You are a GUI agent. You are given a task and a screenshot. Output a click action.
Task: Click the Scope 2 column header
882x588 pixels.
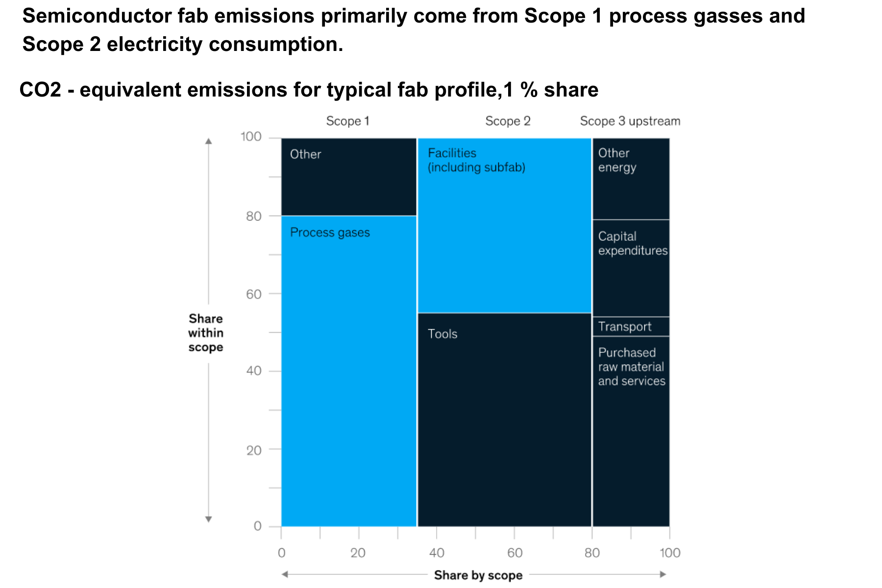coord(508,121)
